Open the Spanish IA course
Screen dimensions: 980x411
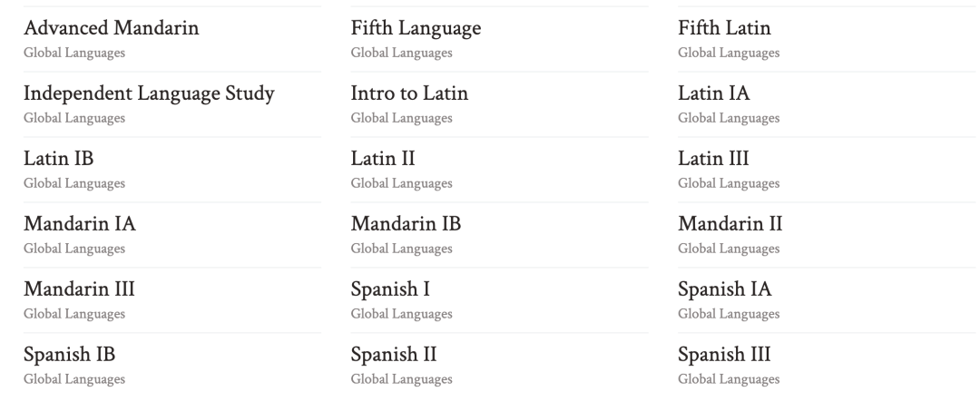724,289
